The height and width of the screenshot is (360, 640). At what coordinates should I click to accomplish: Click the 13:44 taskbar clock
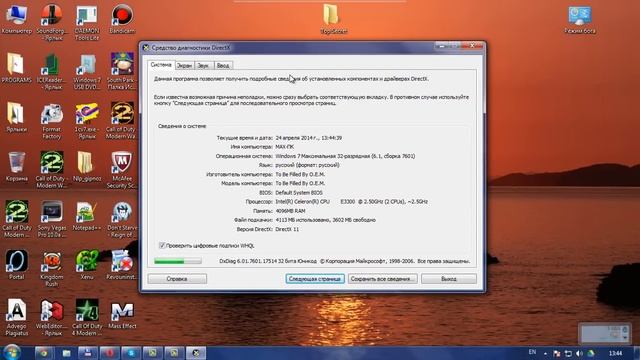(x=616, y=353)
